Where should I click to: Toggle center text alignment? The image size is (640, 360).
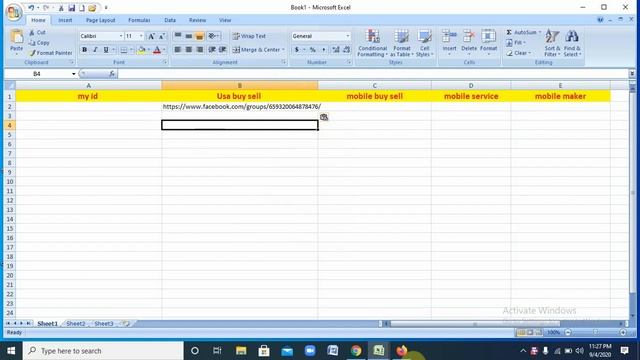pos(189,50)
